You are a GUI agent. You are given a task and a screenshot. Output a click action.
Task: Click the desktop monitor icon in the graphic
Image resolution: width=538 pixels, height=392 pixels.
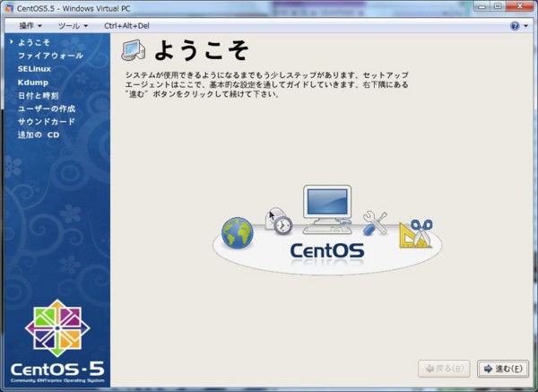(327, 210)
